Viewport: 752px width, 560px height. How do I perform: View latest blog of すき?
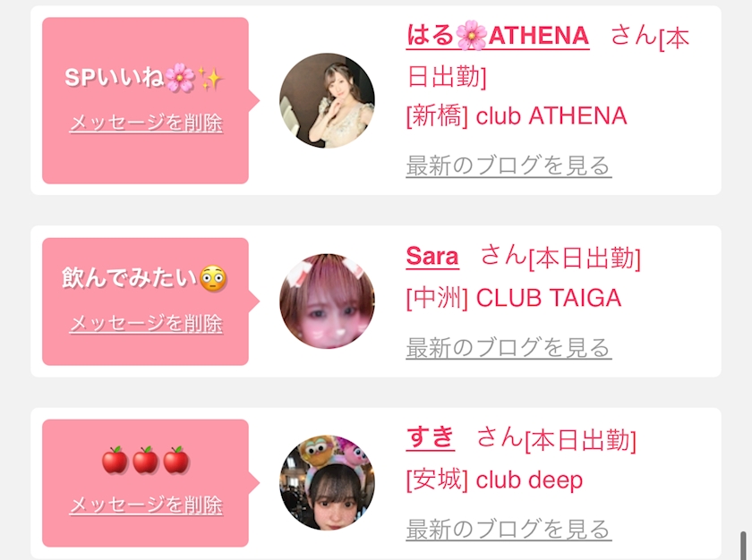[508, 530]
